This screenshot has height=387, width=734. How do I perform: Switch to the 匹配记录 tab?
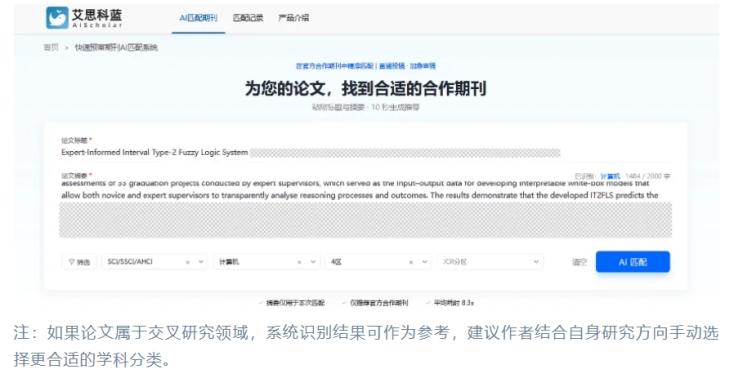pyautogui.click(x=248, y=18)
